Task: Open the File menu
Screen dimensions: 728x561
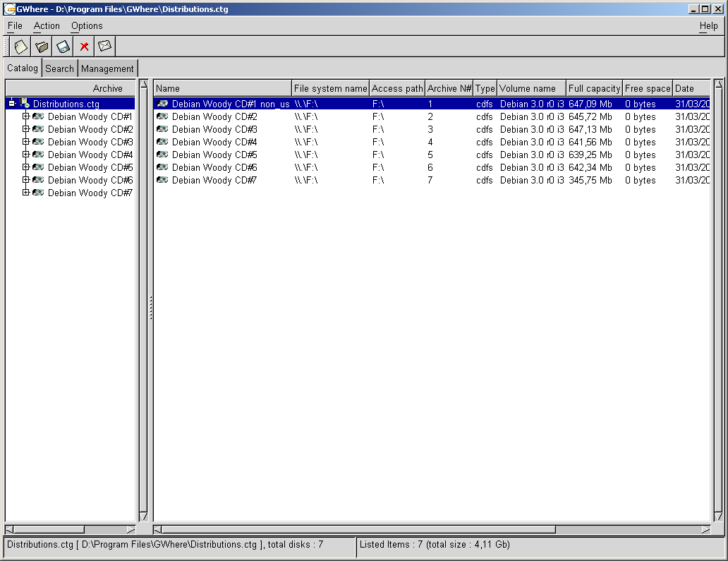Action: [15, 26]
